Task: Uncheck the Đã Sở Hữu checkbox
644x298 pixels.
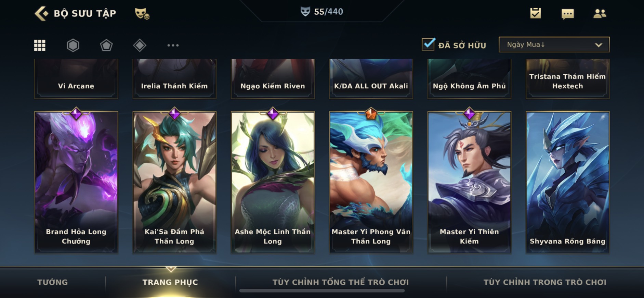Action: click(428, 45)
